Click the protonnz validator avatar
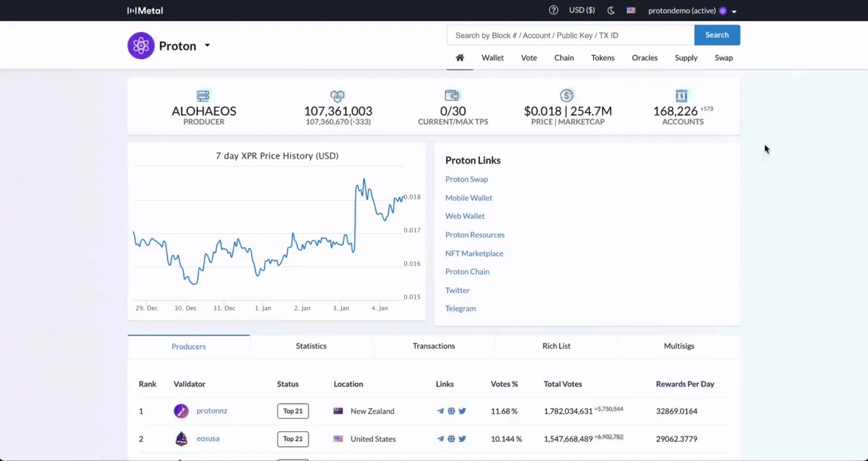868x461 pixels. coord(181,411)
